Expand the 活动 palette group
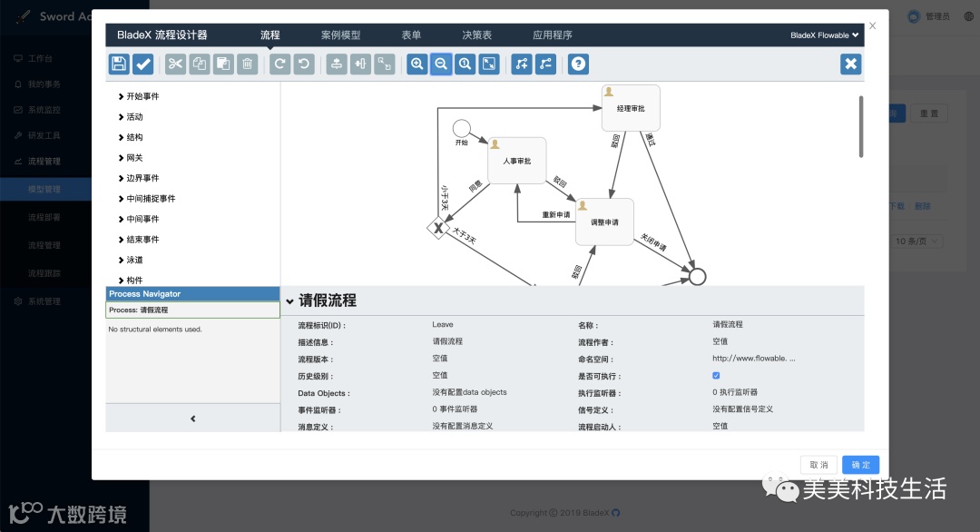The height and width of the screenshot is (532, 980). 131,117
